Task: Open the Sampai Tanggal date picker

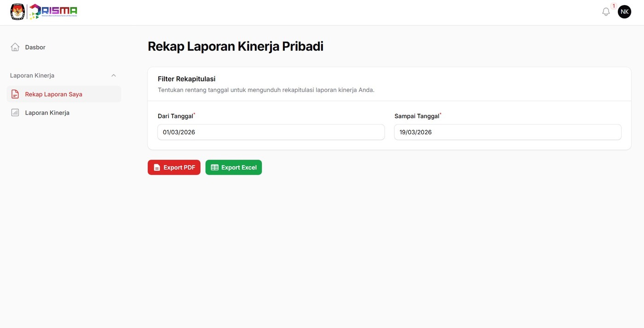Action: coord(507,132)
